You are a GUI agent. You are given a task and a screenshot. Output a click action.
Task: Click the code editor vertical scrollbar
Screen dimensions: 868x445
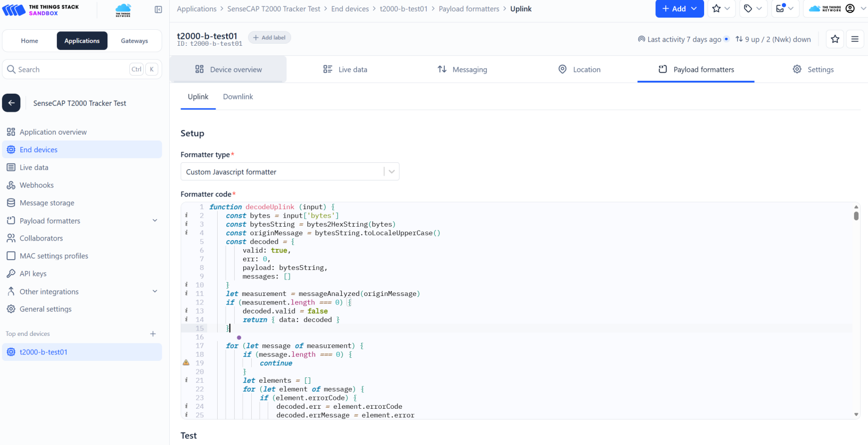[856, 216]
